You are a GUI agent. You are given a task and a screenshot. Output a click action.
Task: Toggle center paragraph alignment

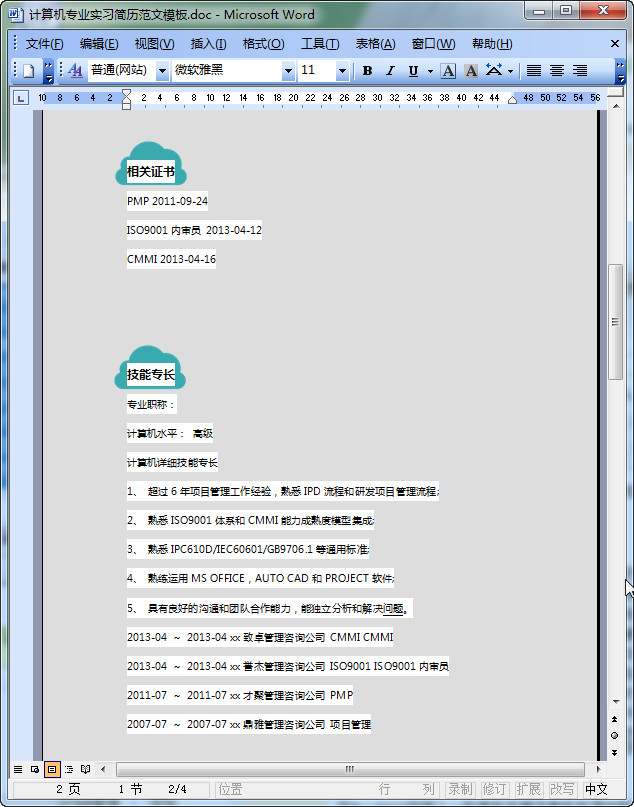[557, 71]
